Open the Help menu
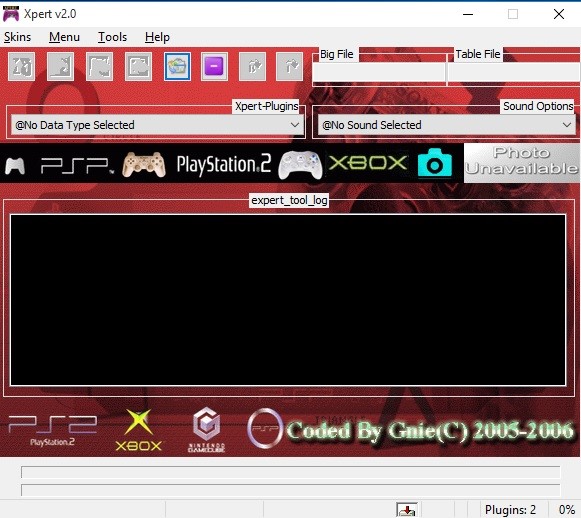The height and width of the screenshot is (518, 581). [x=157, y=37]
